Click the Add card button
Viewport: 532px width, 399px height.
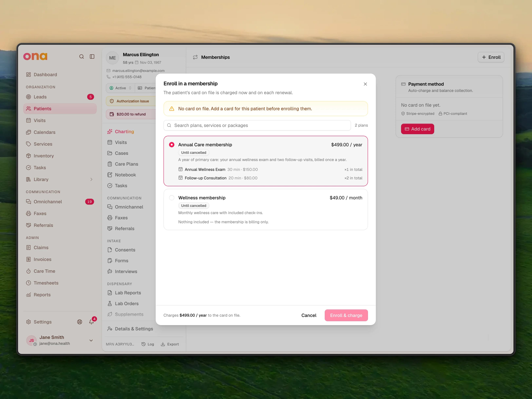click(x=417, y=129)
